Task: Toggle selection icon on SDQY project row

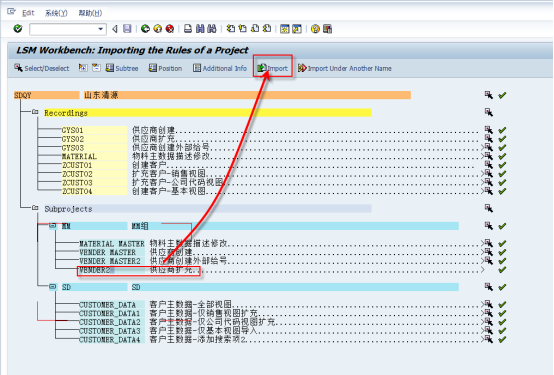Action: (489, 95)
